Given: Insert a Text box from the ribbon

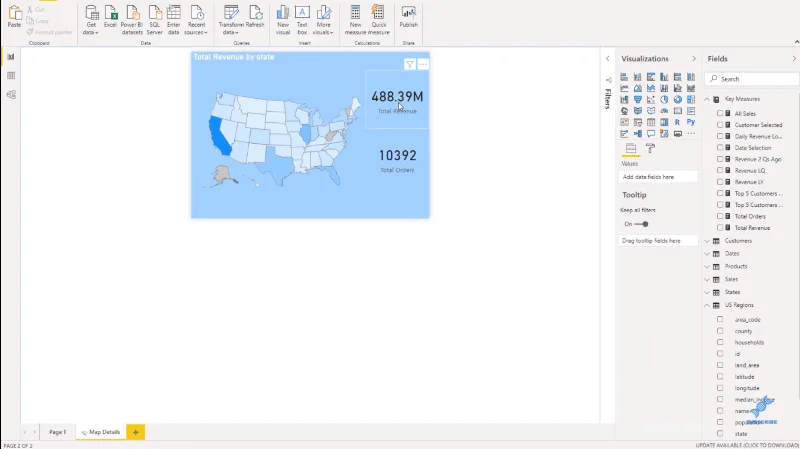Looking at the screenshot, I should click(x=302, y=20).
